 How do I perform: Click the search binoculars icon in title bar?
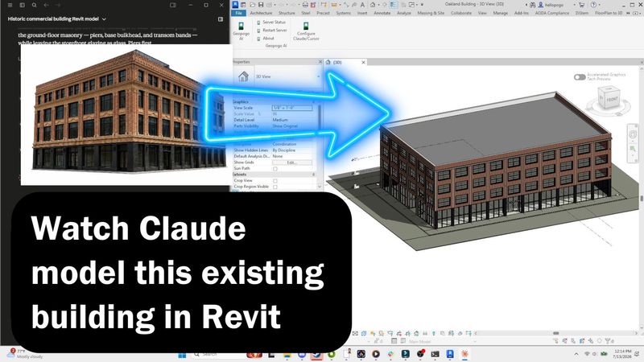[x=533, y=5]
